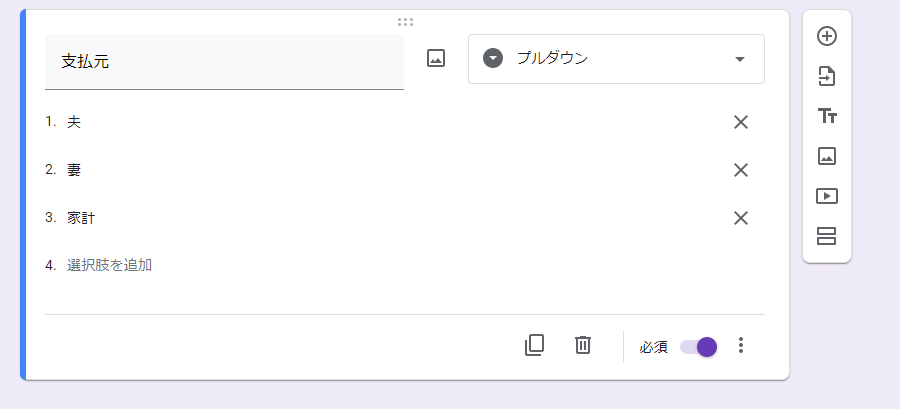Screen dimensions: 900x409
Task: Open the three-dot more options menu
Action: click(741, 345)
